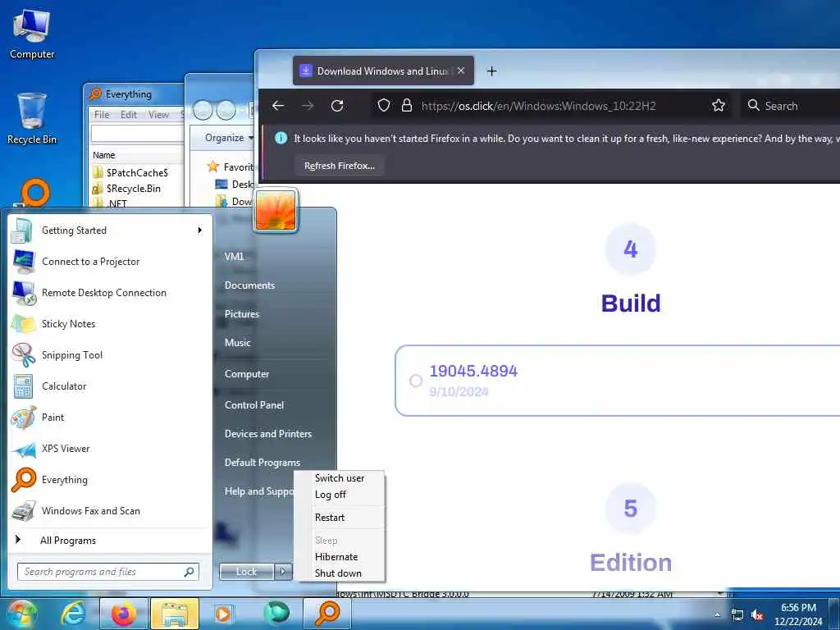This screenshot has width=840, height=630.
Task: Open Pictures from Start menu
Action: [242, 314]
